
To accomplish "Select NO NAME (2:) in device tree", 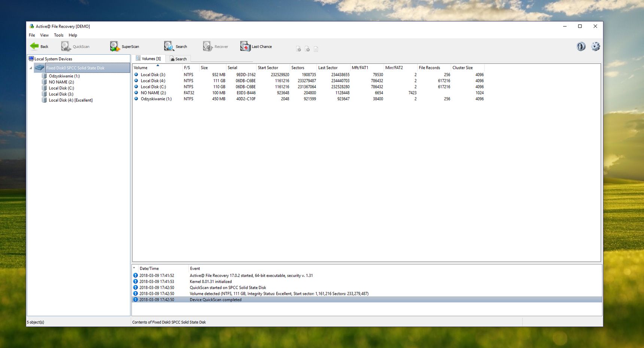I will 61,82.
